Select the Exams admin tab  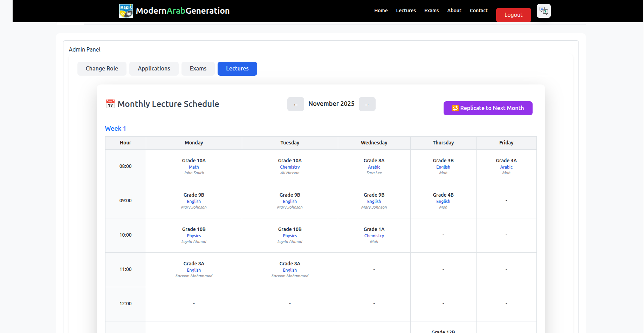[x=198, y=69]
